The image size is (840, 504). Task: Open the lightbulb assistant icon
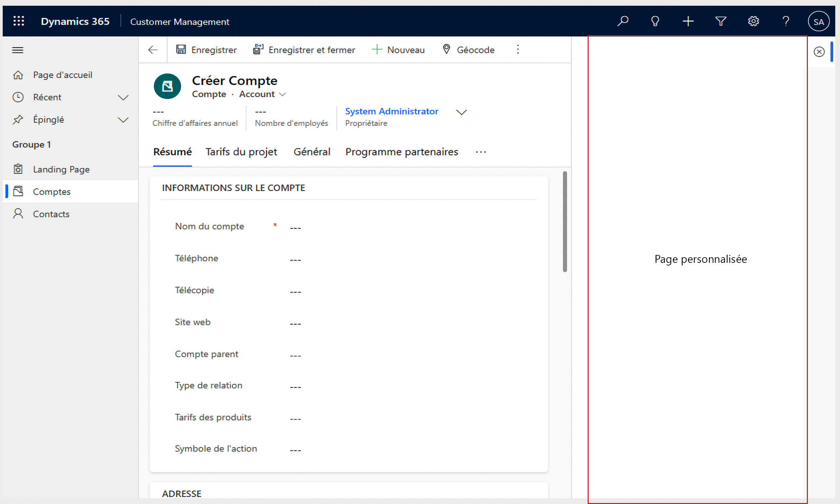(x=655, y=21)
